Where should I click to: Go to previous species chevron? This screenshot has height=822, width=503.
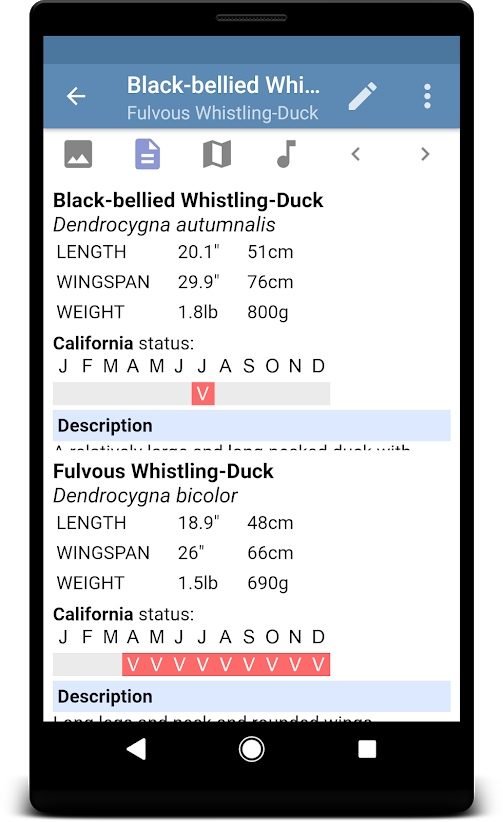[x=356, y=154]
